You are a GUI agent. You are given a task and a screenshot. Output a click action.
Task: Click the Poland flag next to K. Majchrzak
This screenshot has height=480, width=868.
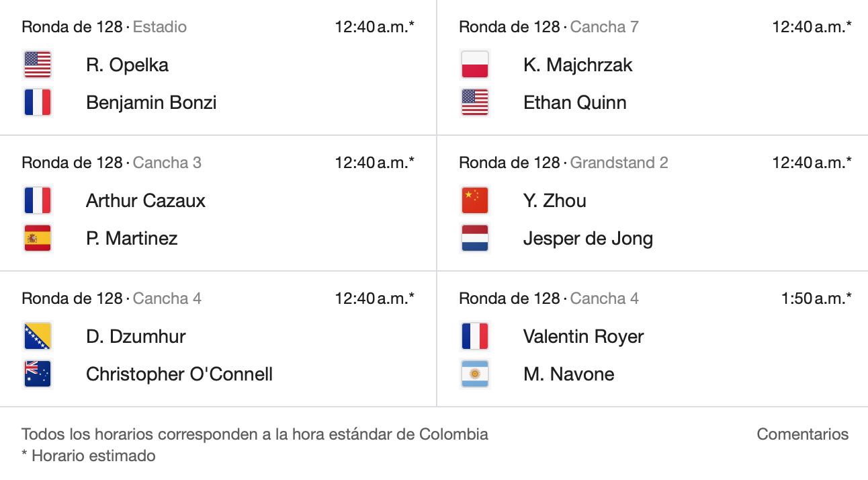(x=475, y=65)
